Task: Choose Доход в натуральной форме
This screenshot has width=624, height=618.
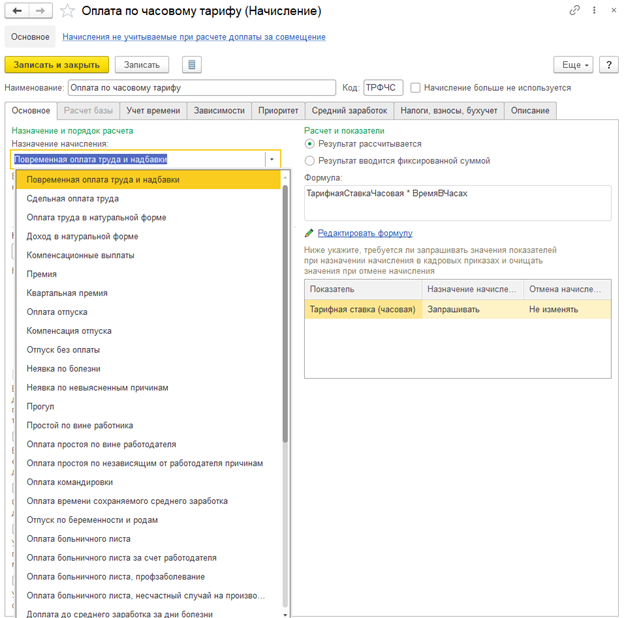Action: click(148, 236)
